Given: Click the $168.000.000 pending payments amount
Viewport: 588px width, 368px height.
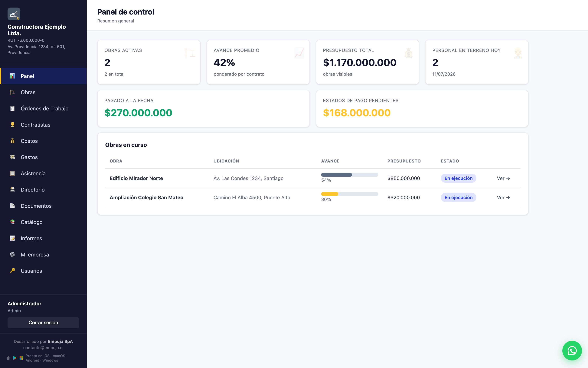Looking at the screenshot, I should coord(357,113).
